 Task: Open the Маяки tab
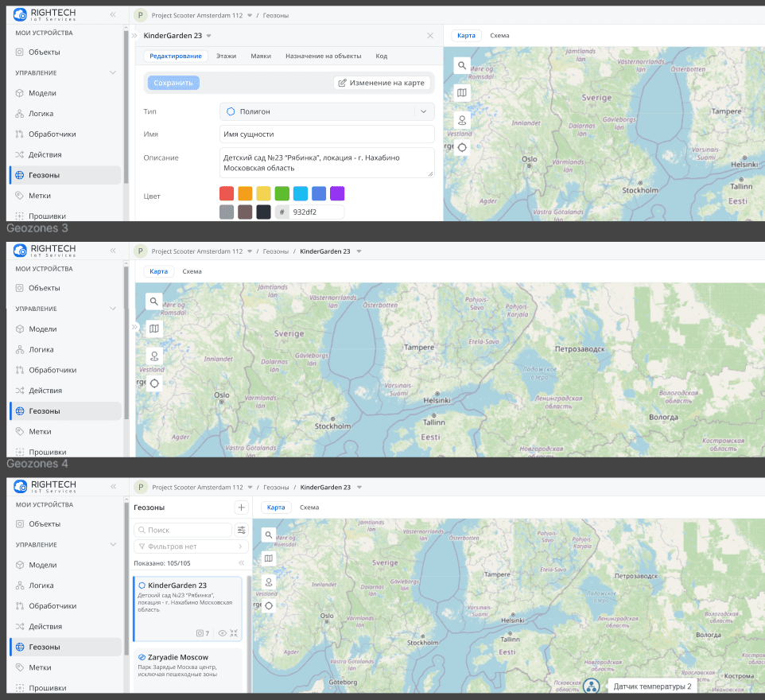(x=261, y=56)
